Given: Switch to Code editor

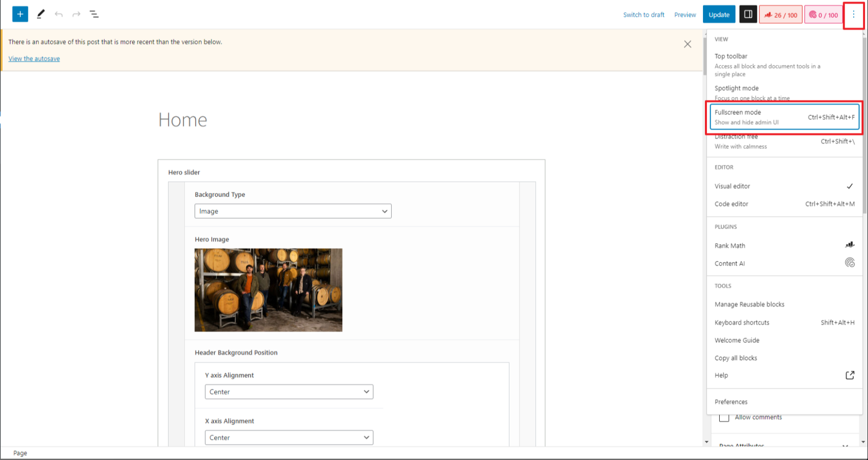Looking at the screenshot, I should 784,204.
